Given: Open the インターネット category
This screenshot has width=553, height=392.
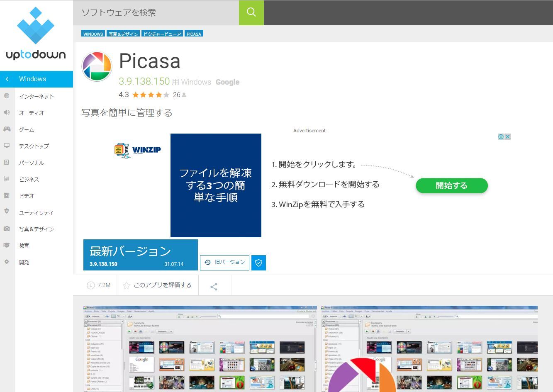Looking at the screenshot, I should pos(37,96).
